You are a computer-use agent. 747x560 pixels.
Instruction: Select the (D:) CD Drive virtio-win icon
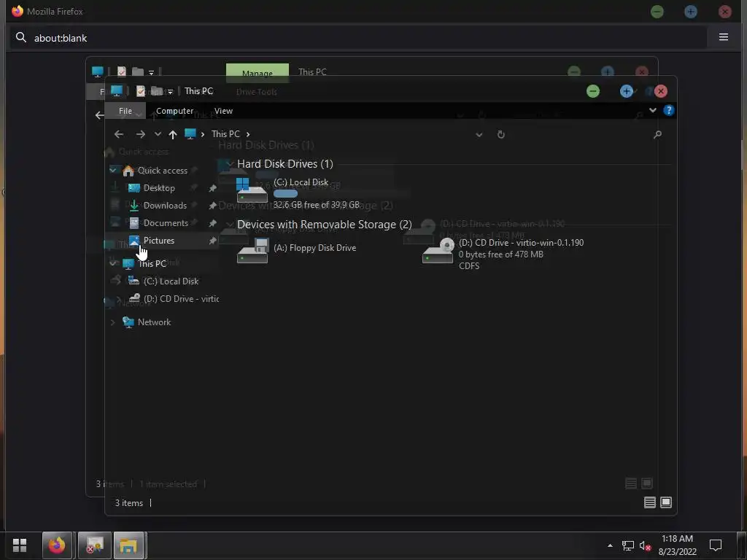(438, 251)
